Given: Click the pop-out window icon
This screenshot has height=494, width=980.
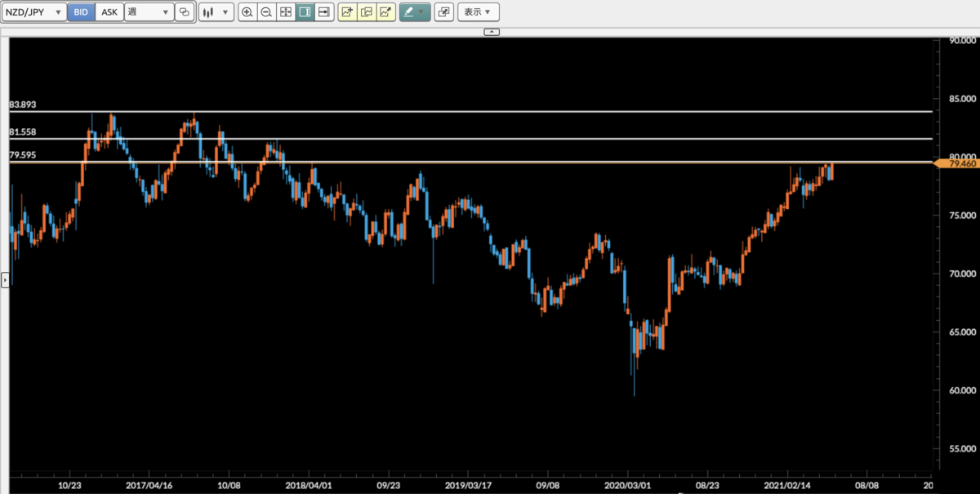Looking at the screenshot, I should coord(443,12).
